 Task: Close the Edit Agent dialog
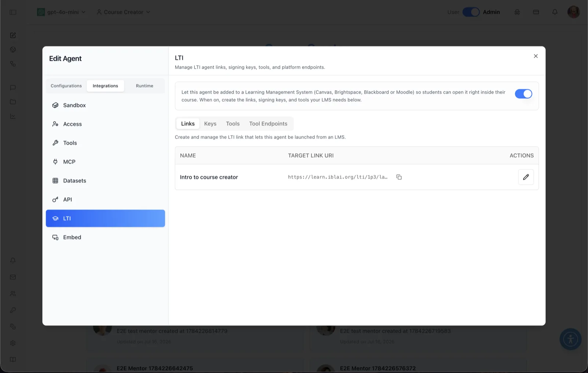click(535, 56)
